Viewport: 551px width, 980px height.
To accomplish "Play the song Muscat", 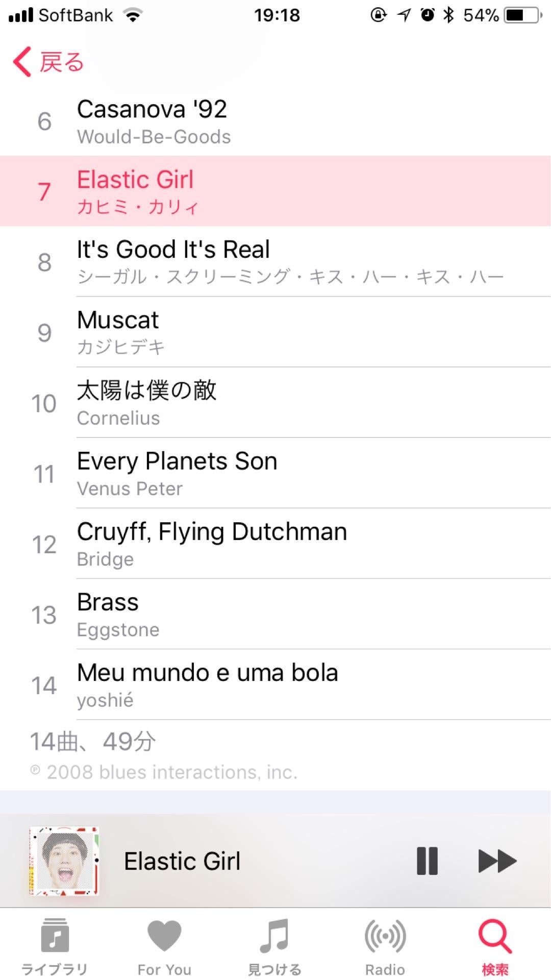I will [x=275, y=332].
